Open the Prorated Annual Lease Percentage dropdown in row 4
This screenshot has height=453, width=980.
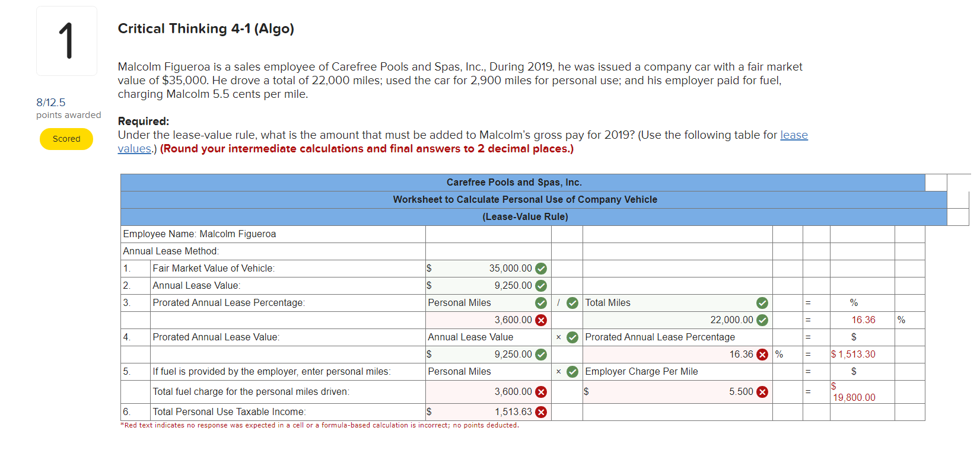[x=677, y=337]
